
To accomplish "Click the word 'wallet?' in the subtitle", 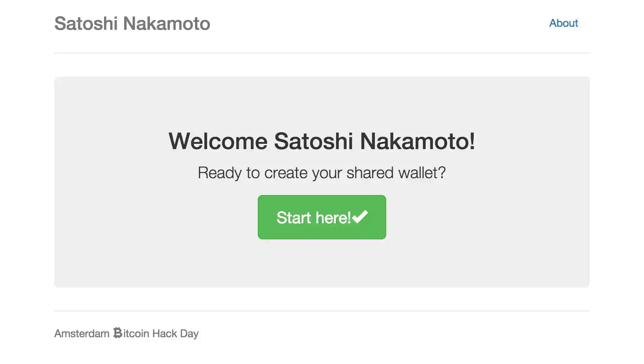I will 422,173.
